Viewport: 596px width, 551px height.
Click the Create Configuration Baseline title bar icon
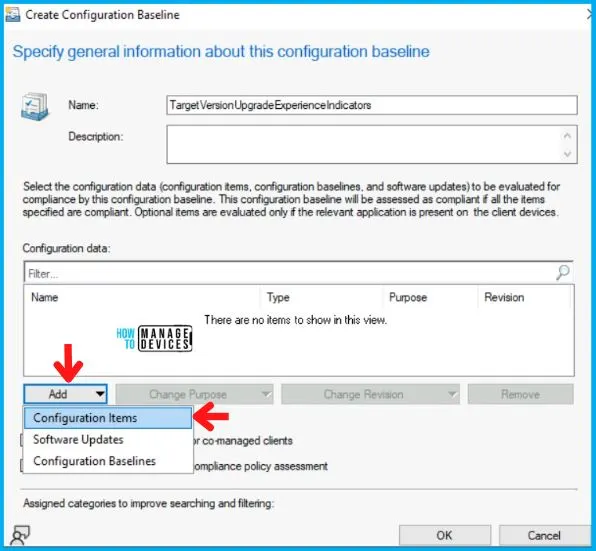[13, 14]
